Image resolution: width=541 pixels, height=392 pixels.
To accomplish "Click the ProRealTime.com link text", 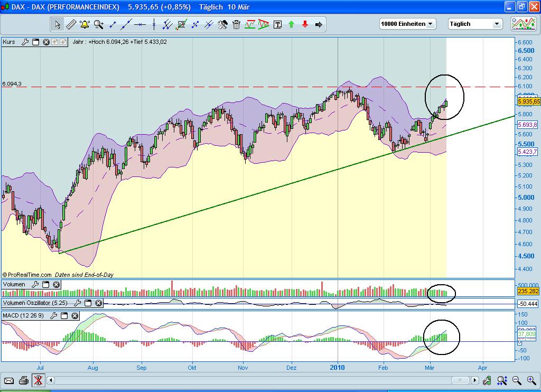I will [x=30, y=275].
